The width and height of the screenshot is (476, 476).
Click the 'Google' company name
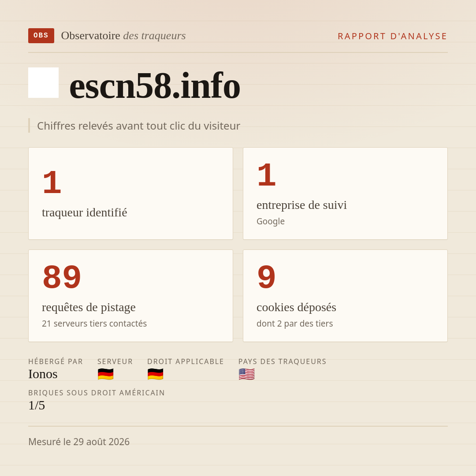(x=271, y=221)
